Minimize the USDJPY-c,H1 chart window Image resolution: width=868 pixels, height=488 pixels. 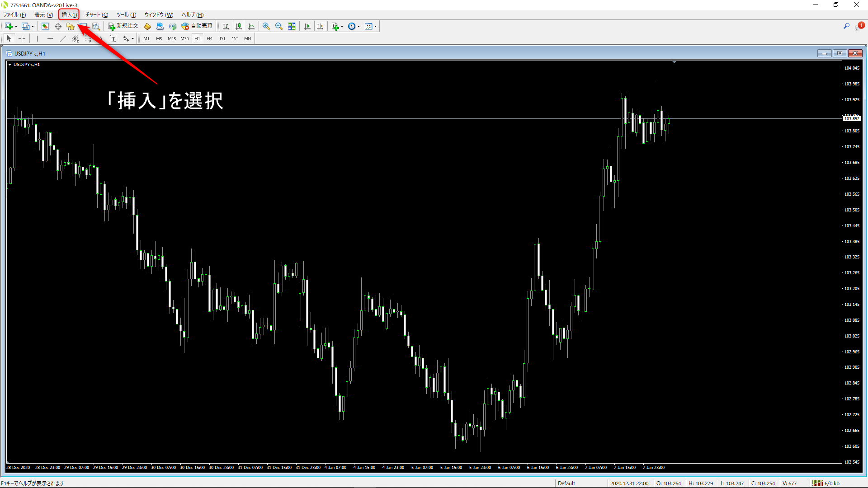(824, 53)
